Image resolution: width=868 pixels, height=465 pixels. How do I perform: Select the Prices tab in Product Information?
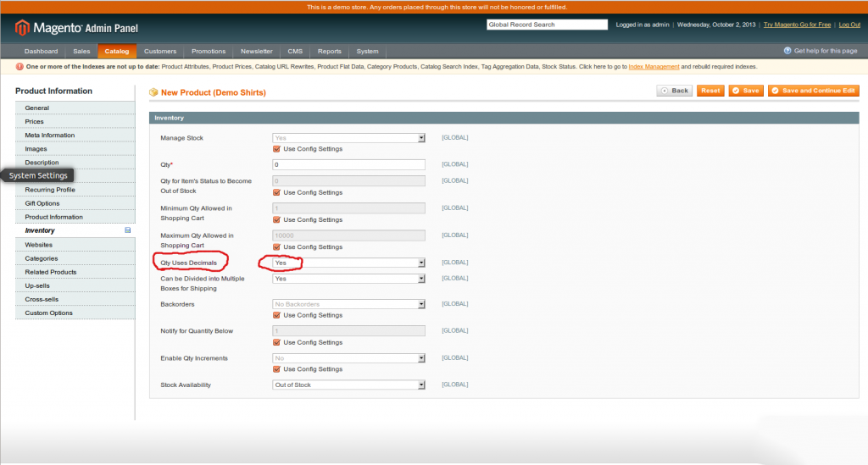(x=35, y=122)
